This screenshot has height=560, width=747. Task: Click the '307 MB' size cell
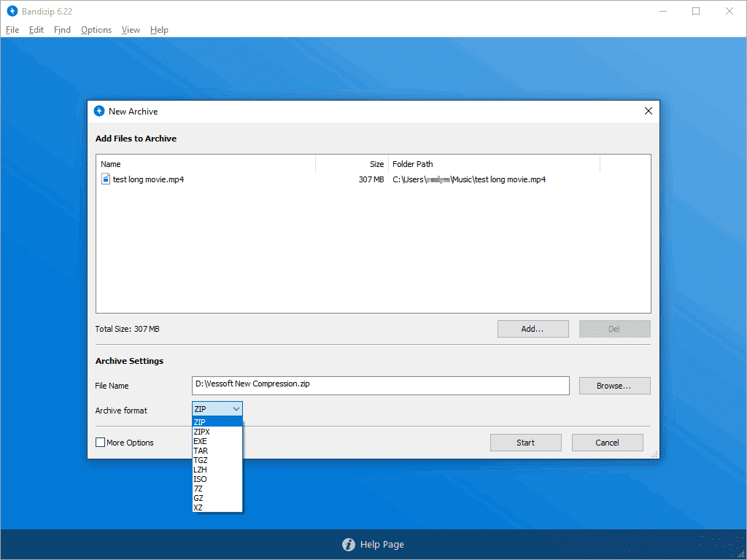[371, 179]
